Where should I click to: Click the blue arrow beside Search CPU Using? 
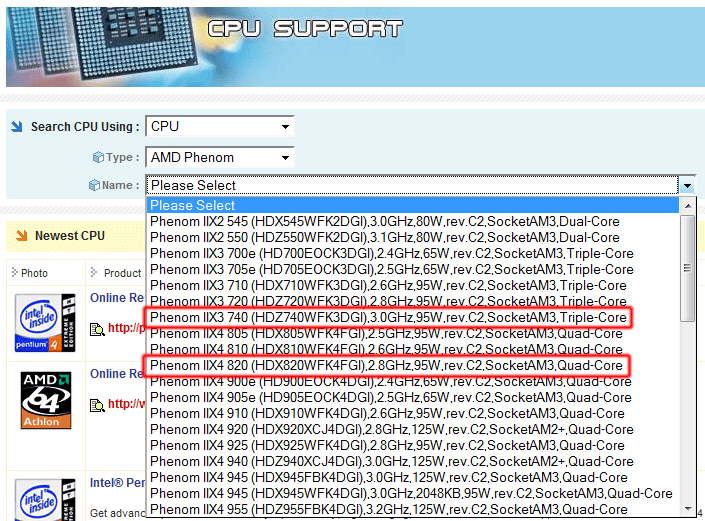(x=17, y=127)
